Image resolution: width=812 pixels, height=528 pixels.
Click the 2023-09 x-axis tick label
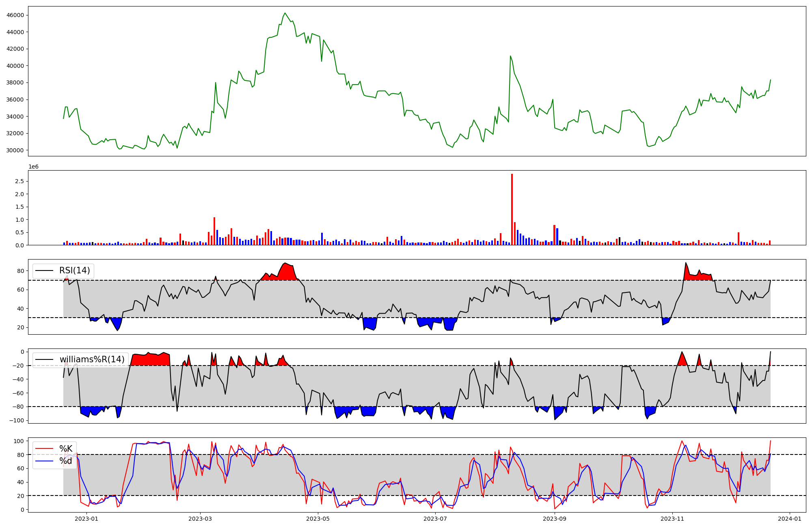coord(555,519)
